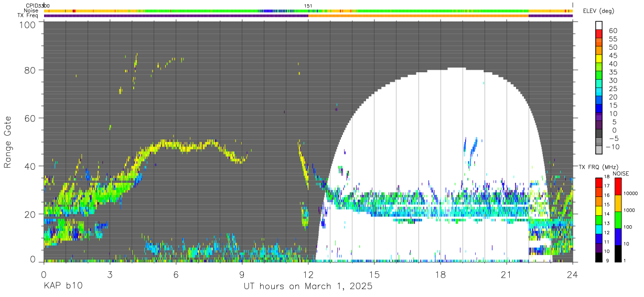644x297 pixels.
Task: Click the "NOISE" legend title
Action: (620, 173)
